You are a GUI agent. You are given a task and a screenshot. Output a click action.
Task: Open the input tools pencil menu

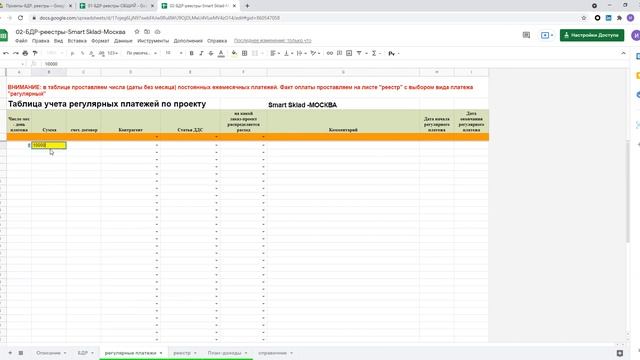393,53
